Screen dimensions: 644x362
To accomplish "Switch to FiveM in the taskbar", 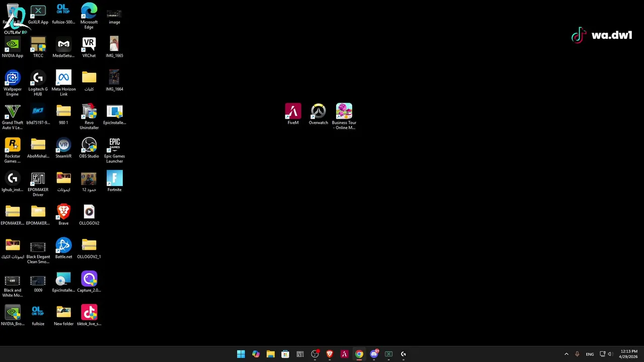I will 344,354.
